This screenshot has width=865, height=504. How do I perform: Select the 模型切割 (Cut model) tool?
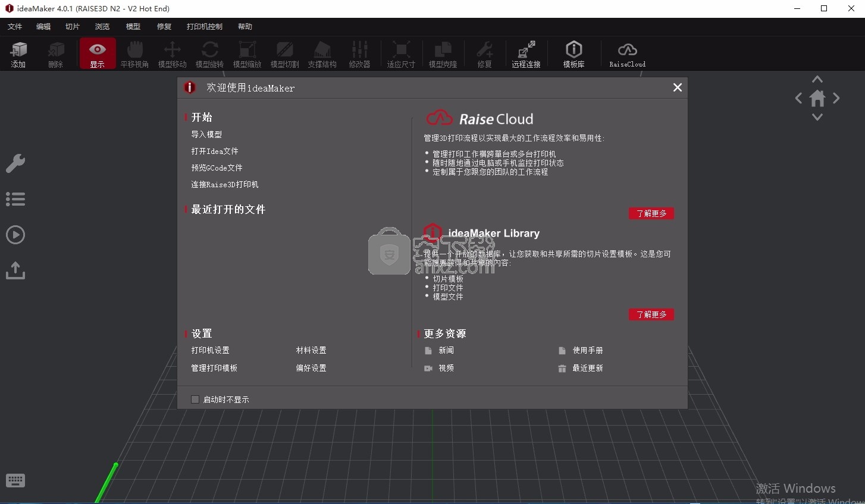285,54
